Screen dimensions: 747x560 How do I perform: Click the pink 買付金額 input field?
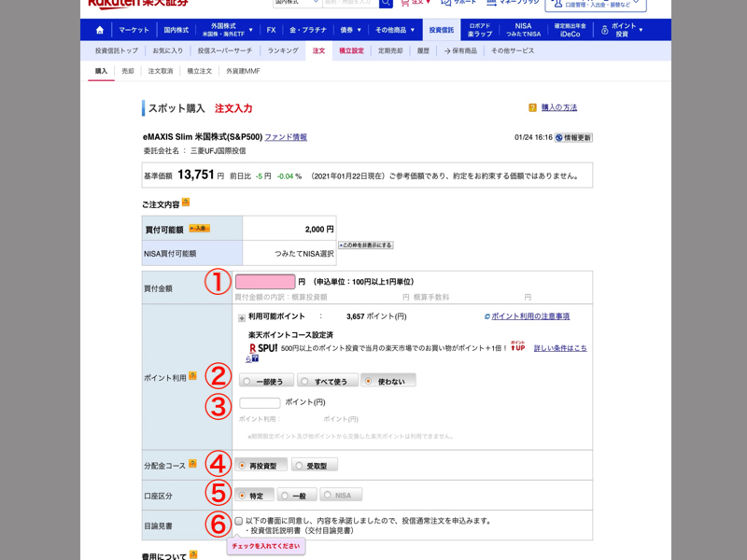(x=264, y=282)
